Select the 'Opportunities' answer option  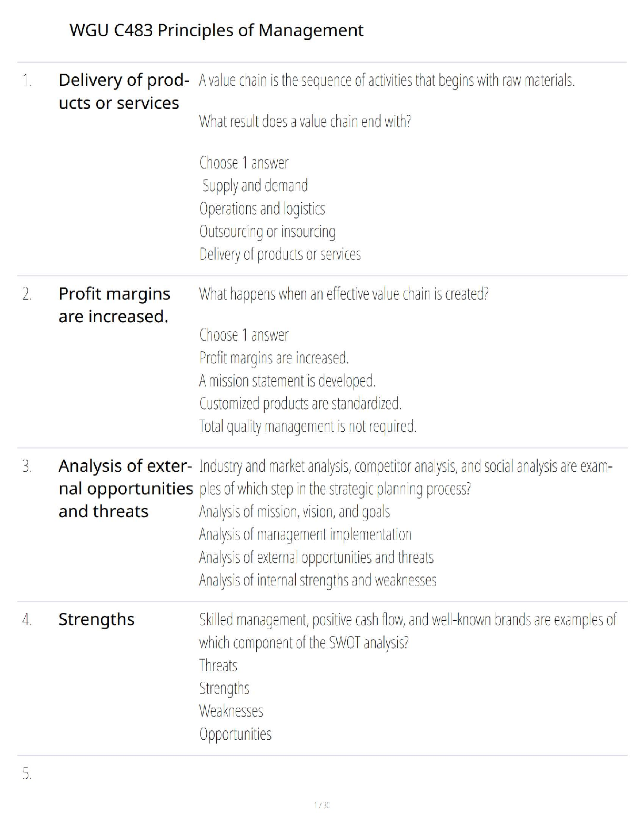pos(235,734)
